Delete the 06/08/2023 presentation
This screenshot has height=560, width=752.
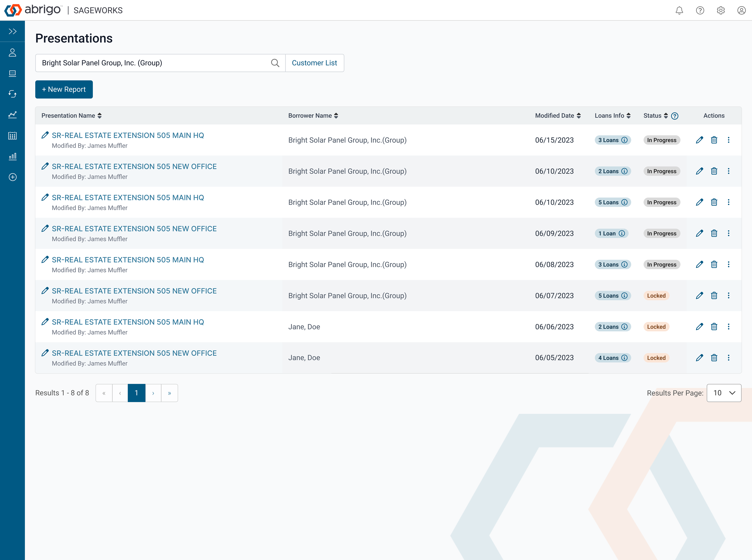[x=714, y=264]
